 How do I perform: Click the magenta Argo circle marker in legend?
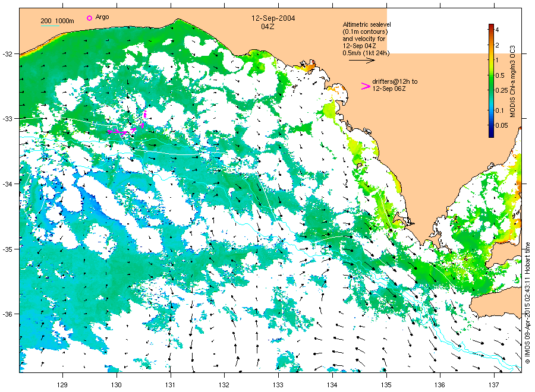click(89, 18)
